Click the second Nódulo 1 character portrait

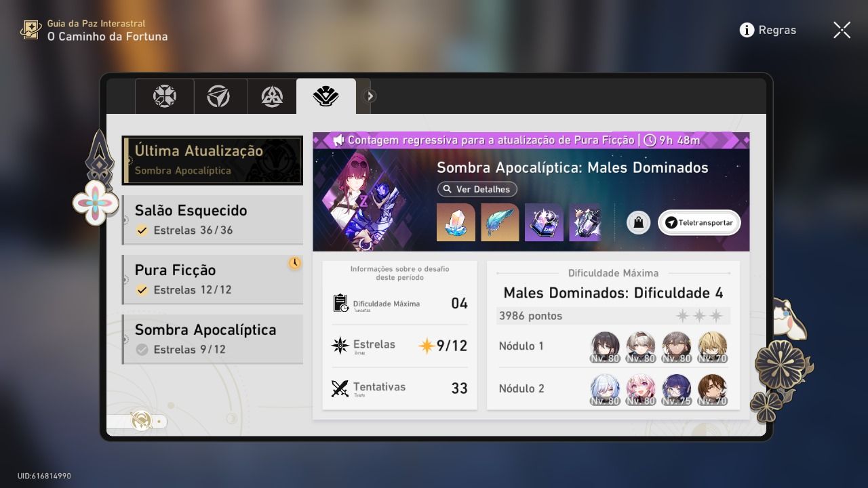click(x=640, y=346)
